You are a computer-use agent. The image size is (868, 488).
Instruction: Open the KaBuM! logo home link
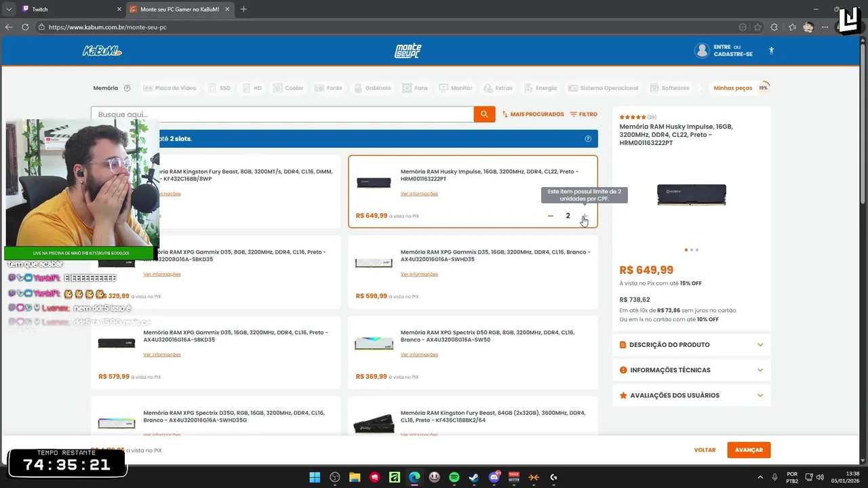[102, 51]
